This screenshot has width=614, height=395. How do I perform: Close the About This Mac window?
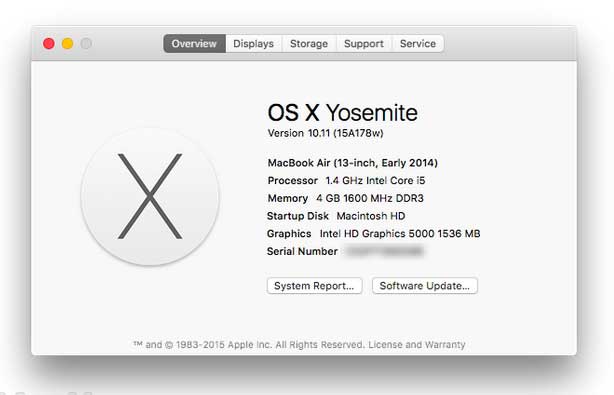point(49,43)
